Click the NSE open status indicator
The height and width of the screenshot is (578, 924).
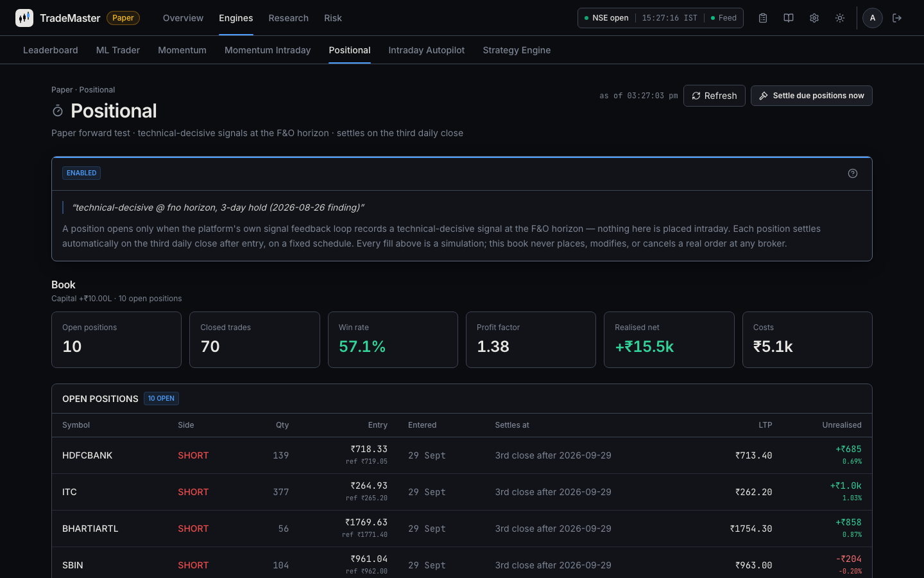(x=606, y=18)
